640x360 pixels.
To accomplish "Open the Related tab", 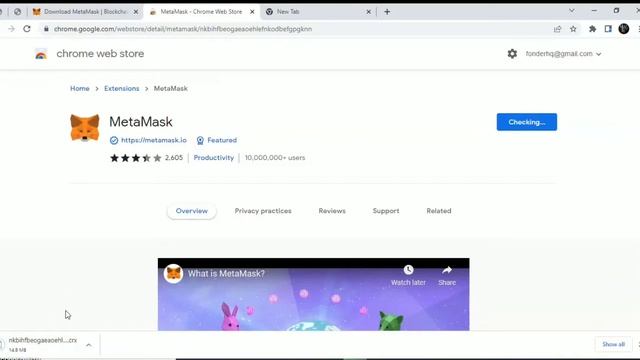I will click(439, 211).
